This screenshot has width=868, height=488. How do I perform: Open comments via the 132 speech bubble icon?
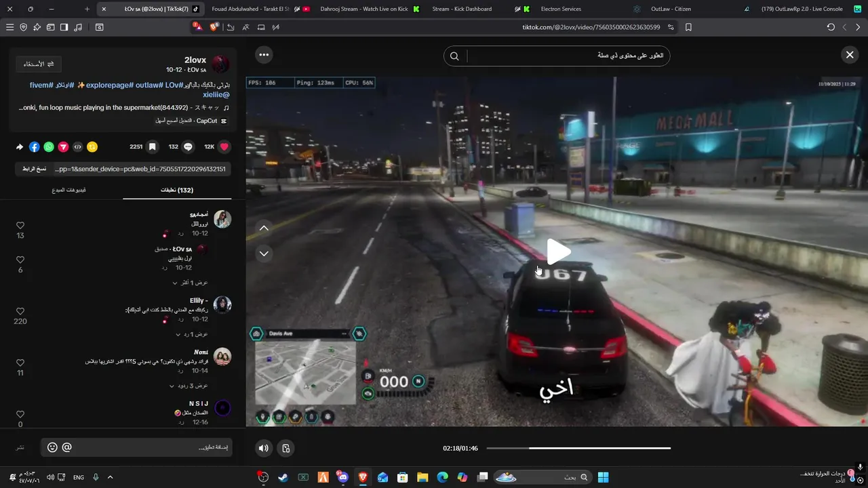click(x=188, y=146)
